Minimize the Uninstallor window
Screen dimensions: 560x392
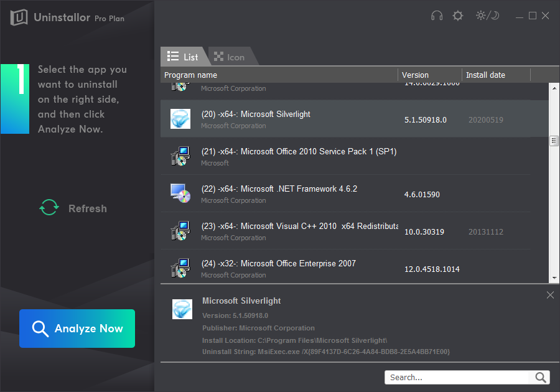(x=520, y=16)
